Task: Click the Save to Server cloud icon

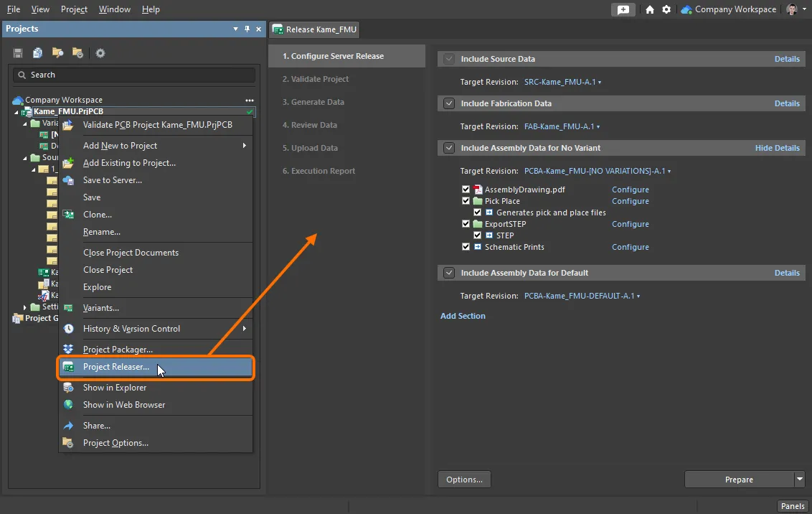Action: 68,180
